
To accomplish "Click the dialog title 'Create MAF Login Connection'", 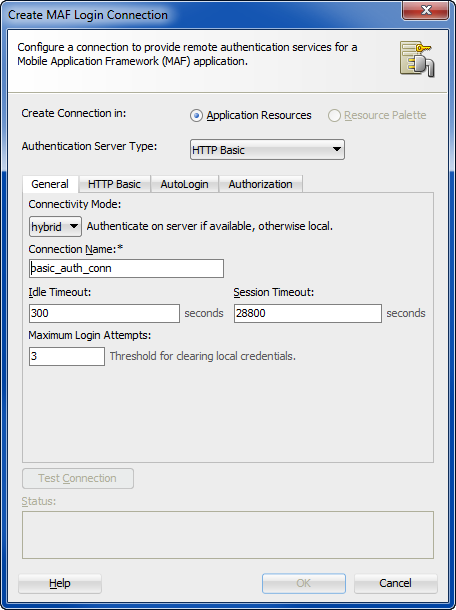I will (88, 15).
